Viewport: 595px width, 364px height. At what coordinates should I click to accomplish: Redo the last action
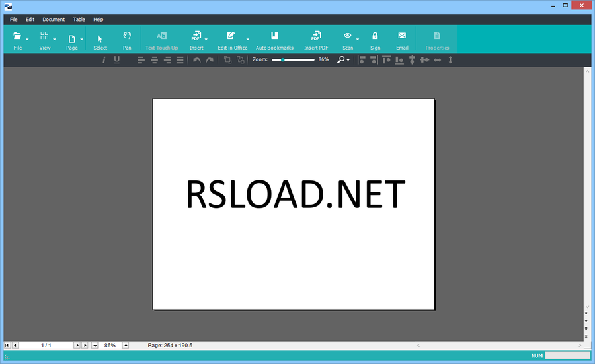click(x=210, y=60)
